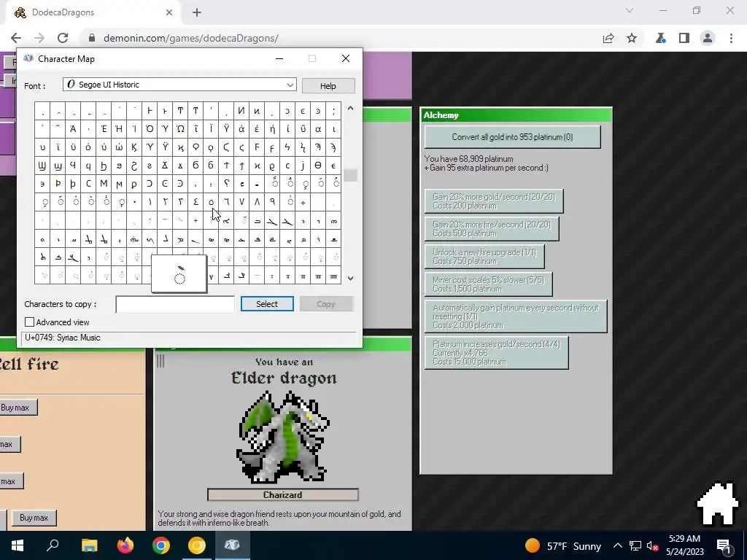Viewport: 747px width, 560px height.
Task: Open taskbar search
Action: pos(53,545)
